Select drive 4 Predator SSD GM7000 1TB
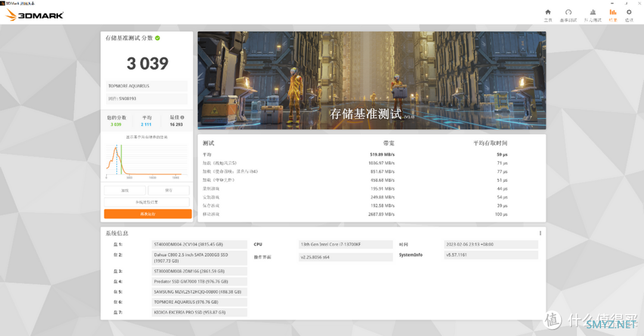Image resolution: width=644 pixels, height=336 pixels. click(199, 281)
